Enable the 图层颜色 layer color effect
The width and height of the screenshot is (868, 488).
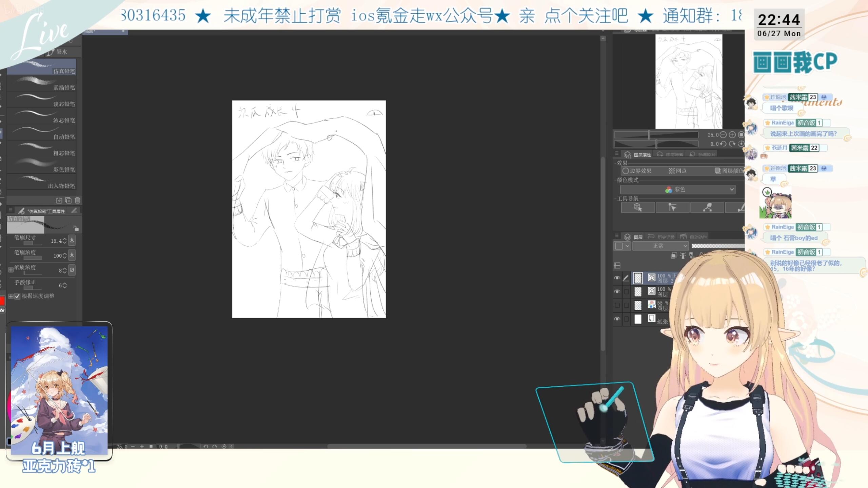click(729, 171)
